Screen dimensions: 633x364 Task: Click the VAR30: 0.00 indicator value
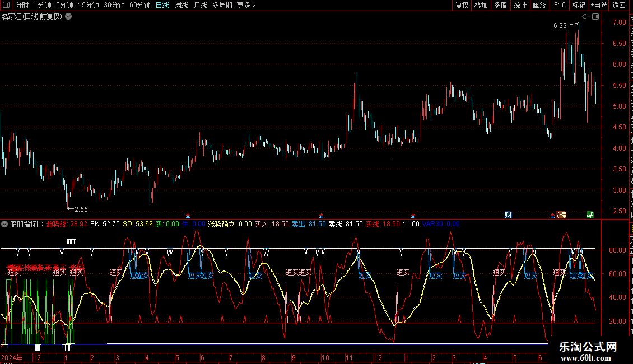point(441,224)
